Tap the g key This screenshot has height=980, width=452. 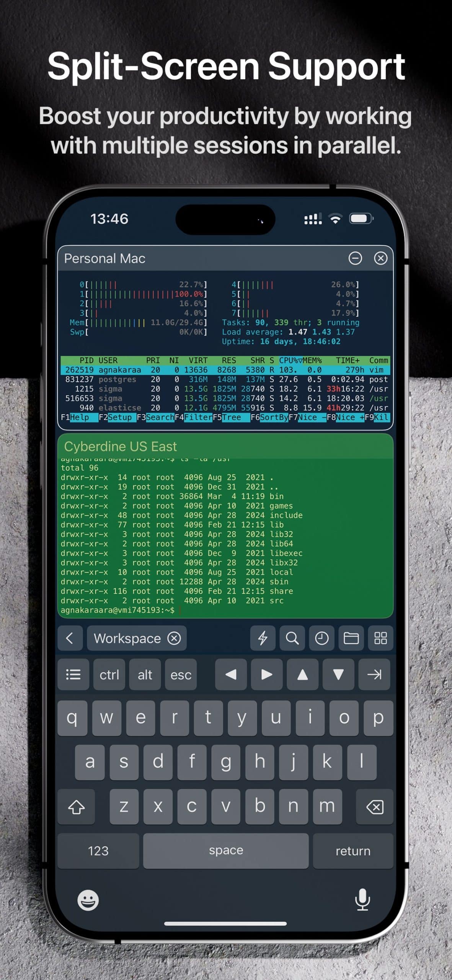[x=226, y=763]
